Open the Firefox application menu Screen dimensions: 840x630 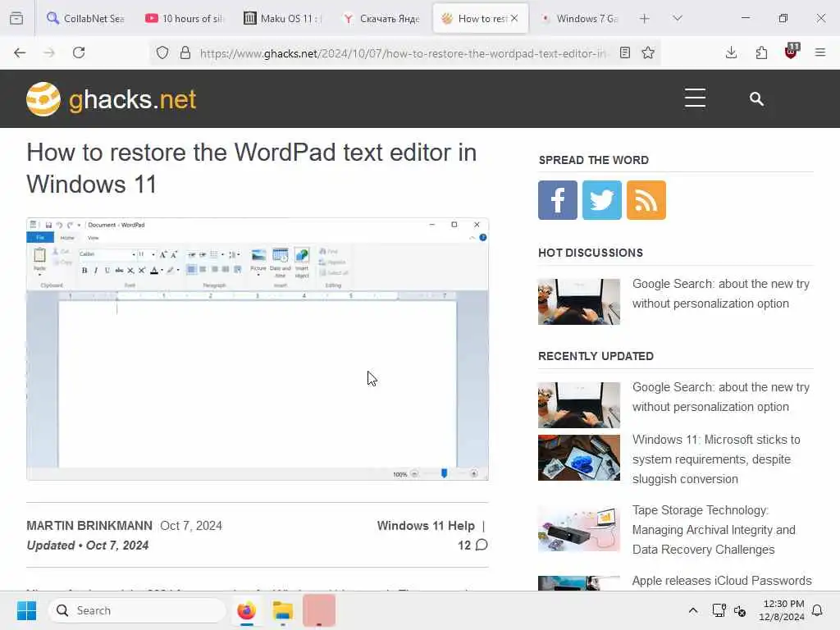click(820, 52)
